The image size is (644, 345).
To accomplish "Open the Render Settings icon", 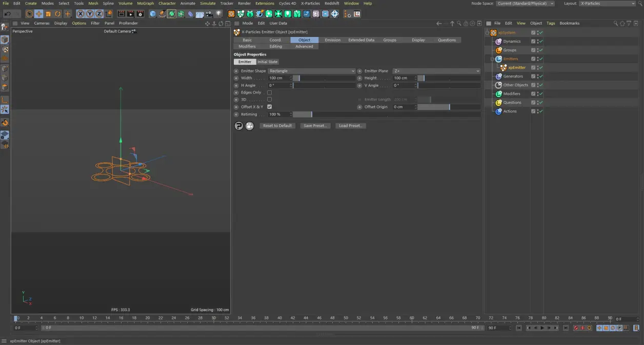I will pos(140,14).
